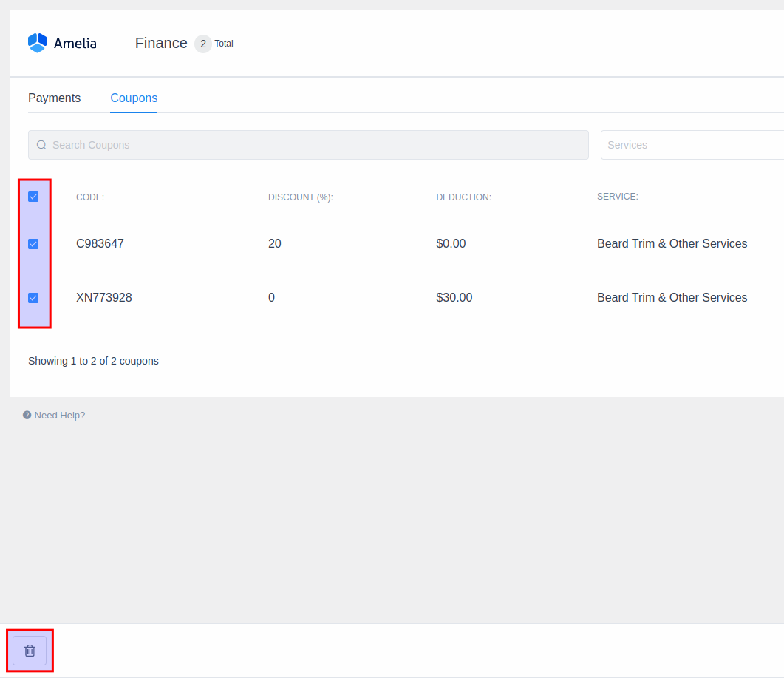Select the Coupons tab
This screenshot has height=678, width=784.
[134, 98]
